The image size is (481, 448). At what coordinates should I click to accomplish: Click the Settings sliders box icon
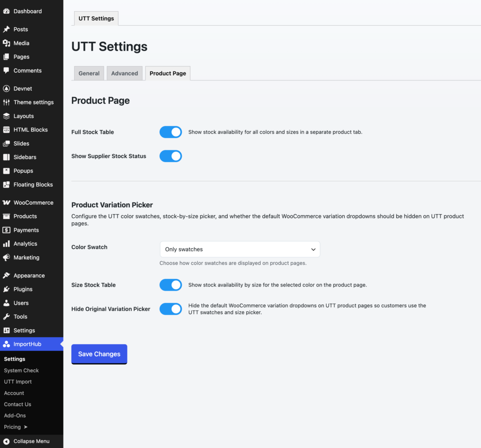click(x=7, y=331)
